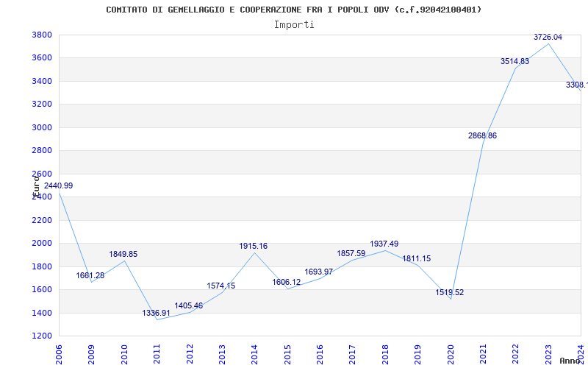Click the 3800 y-axis tick label
The width and height of the screenshot is (588, 368).
point(41,35)
